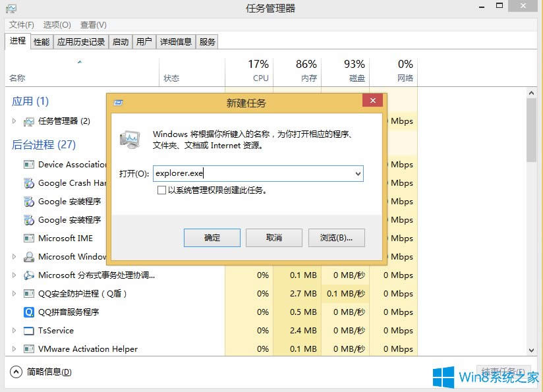Click the TsService process icon

tap(29, 331)
